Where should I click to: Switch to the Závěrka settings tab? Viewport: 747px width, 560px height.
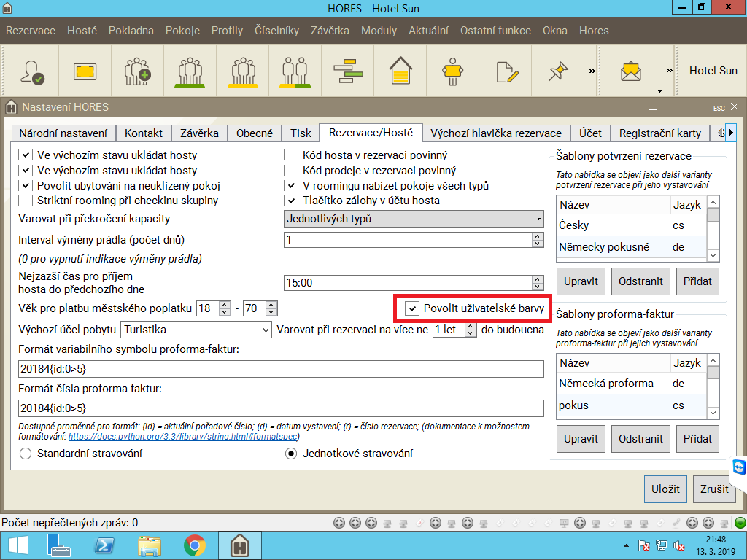pyautogui.click(x=199, y=133)
